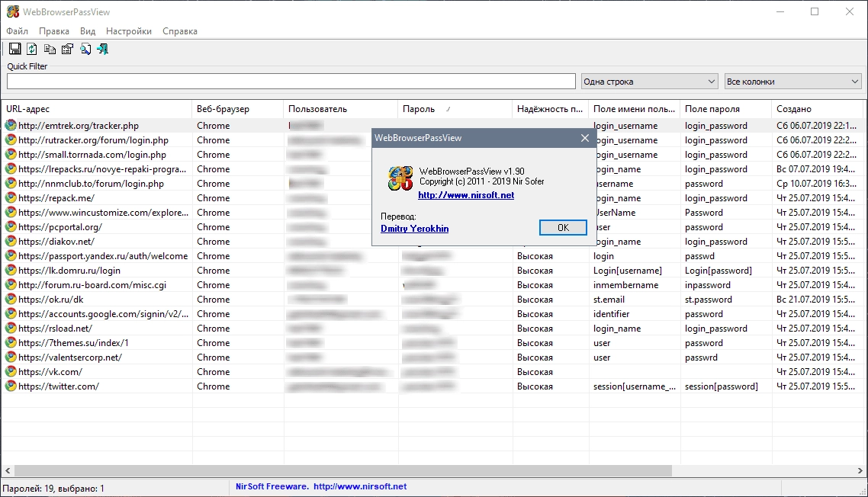Viewport: 868px width, 497px height.
Task: Open the Настройки menu
Action: [x=128, y=31]
